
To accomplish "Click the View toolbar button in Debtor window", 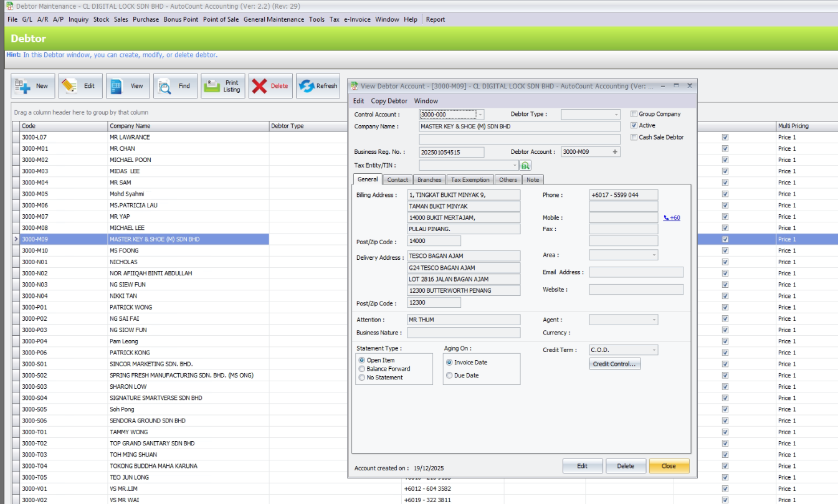I will [128, 86].
